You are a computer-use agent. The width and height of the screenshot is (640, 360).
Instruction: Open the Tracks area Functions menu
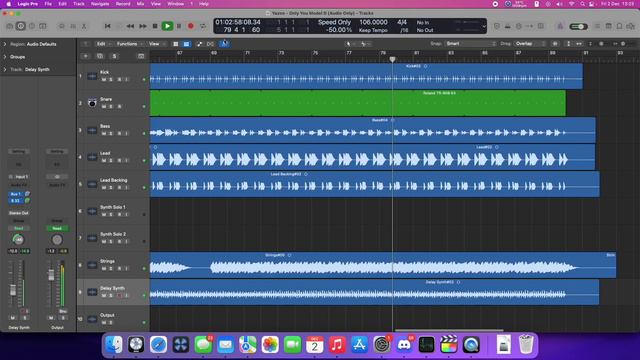pyautogui.click(x=129, y=44)
